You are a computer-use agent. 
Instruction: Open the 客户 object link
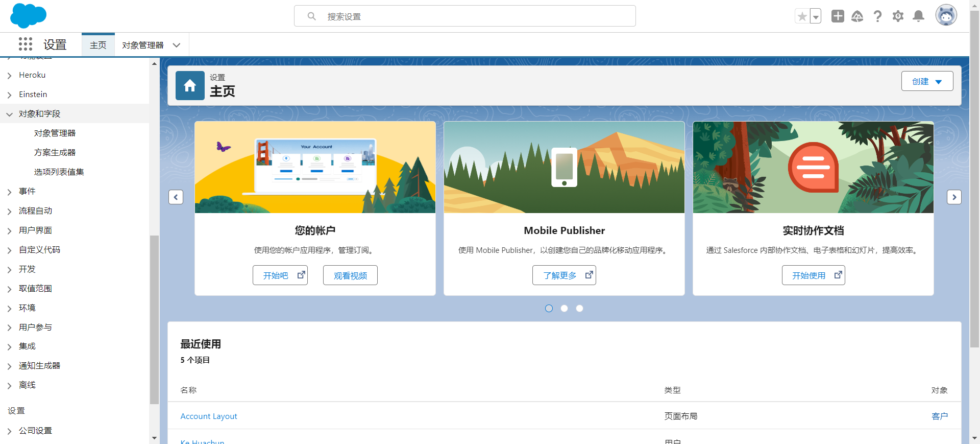point(940,416)
